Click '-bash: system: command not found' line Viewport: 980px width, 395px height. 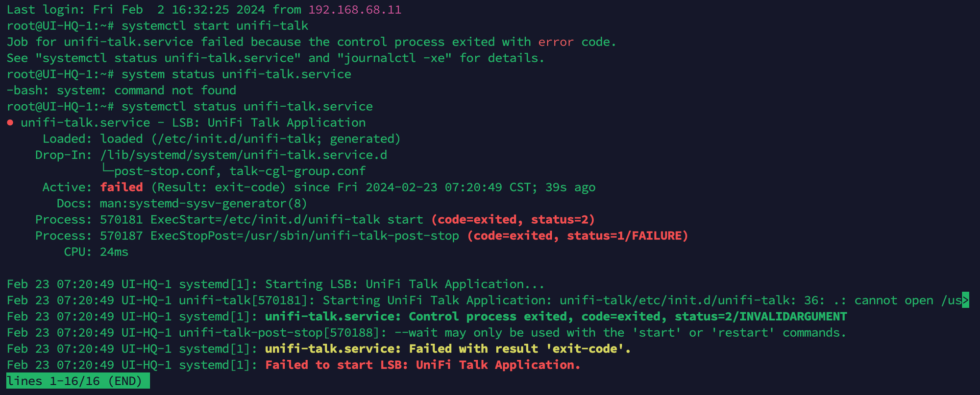tap(121, 91)
